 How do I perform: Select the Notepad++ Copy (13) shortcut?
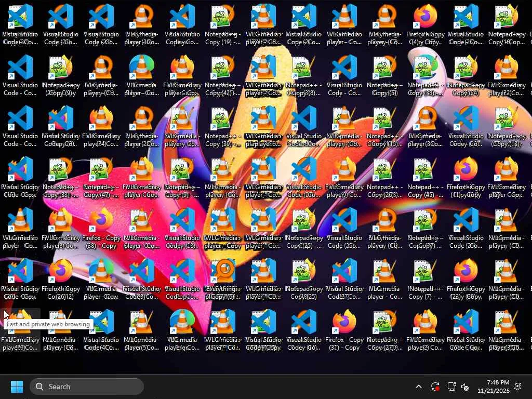pos(506,127)
